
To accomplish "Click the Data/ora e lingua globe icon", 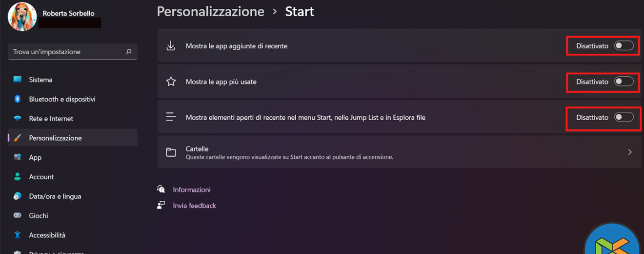I will (x=18, y=196).
